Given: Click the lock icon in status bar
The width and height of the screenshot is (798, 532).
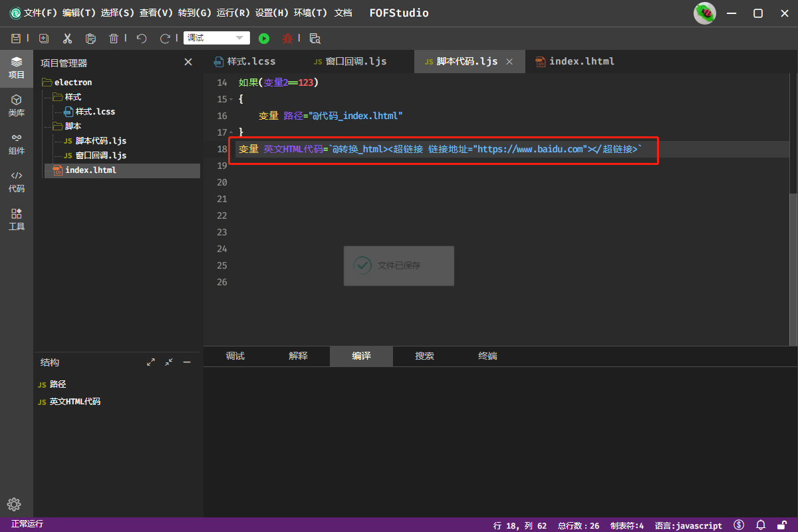Looking at the screenshot, I should (783, 525).
